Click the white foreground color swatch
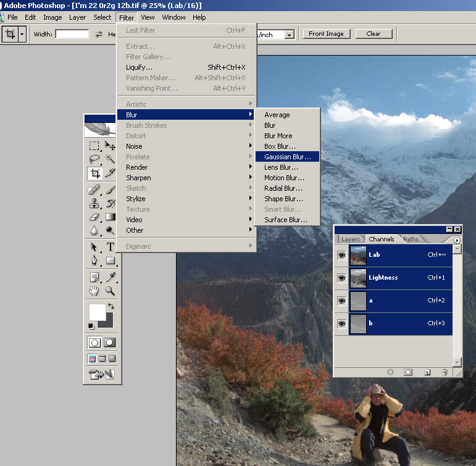The image size is (476, 466). [97, 312]
